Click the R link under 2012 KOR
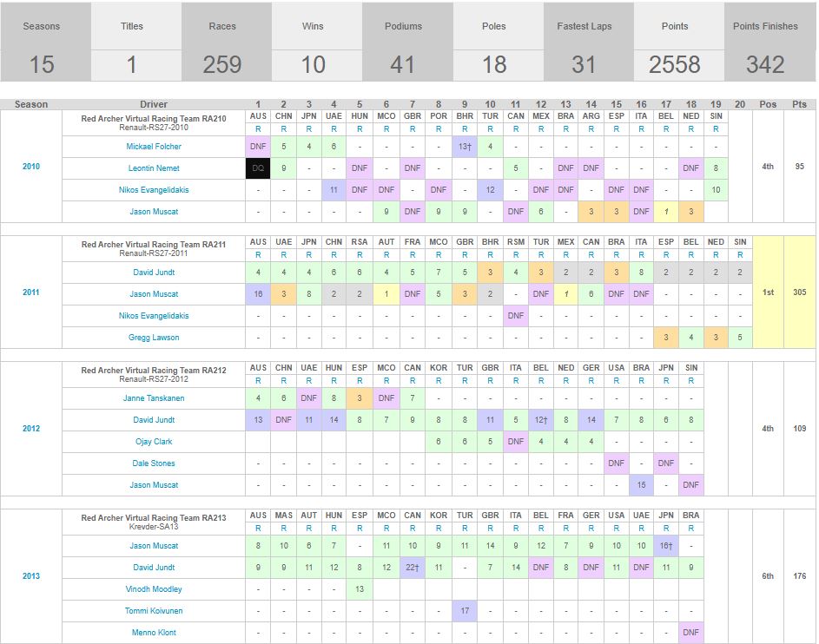The width and height of the screenshot is (819, 644). click(439, 381)
